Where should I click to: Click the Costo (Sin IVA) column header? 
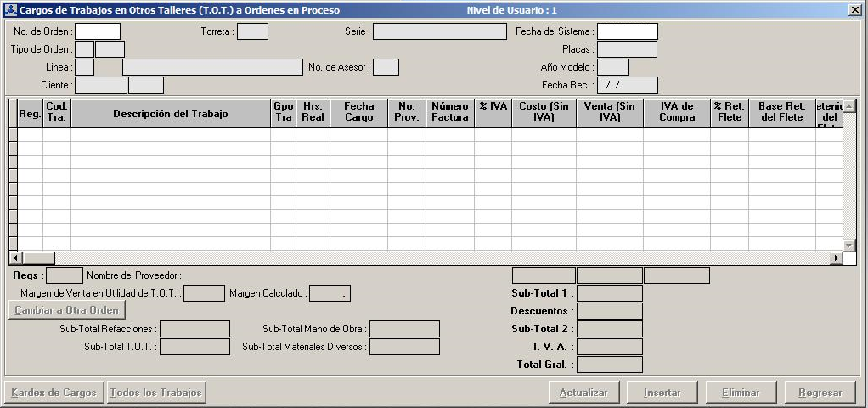pyautogui.click(x=543, y=114)
